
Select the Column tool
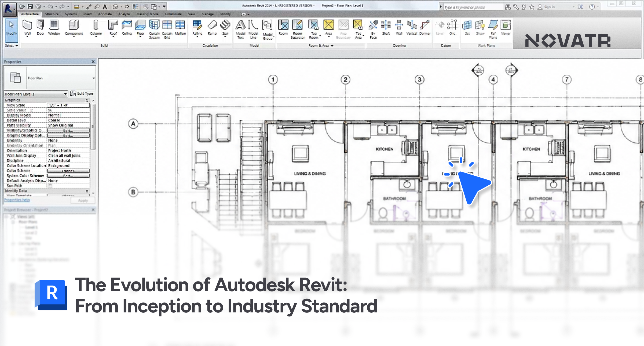tap(96, 28)
